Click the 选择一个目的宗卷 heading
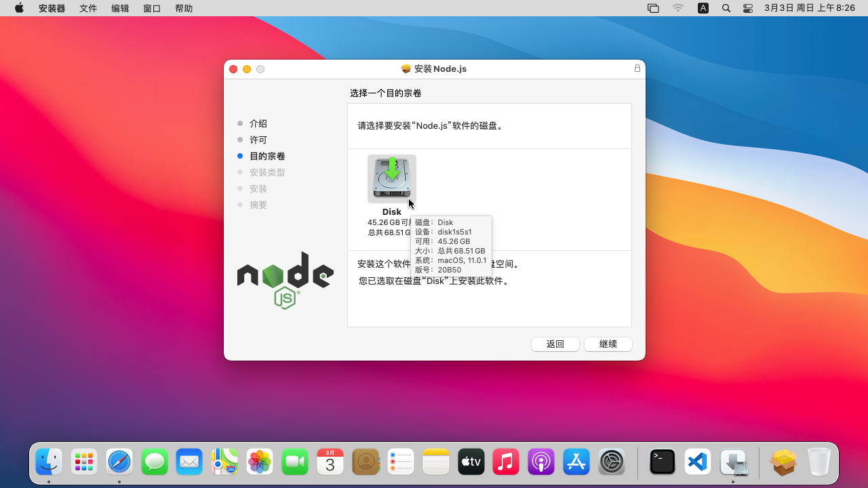Screen dimensions: 868x488 point(386,93)
